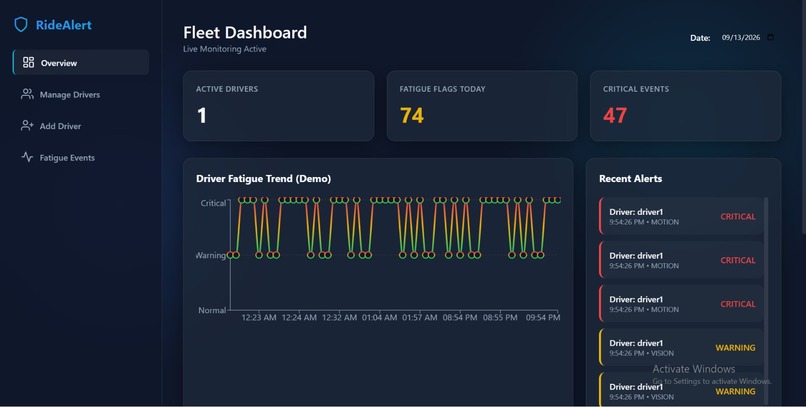Screen dimensions: 806x407
Task: Open the Overview menu item
Action: 81,62
